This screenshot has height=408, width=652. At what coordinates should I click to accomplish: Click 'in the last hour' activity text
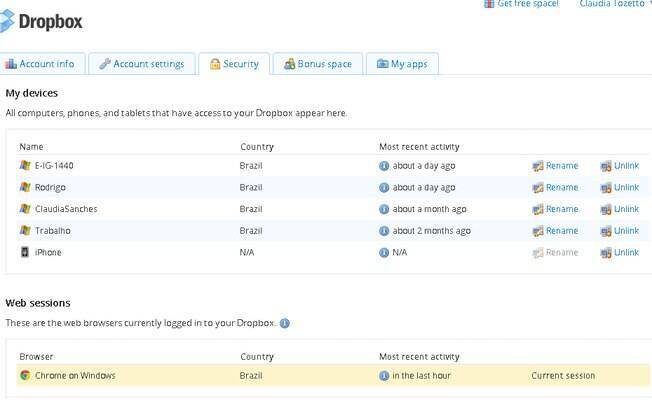tap(422, 375)
